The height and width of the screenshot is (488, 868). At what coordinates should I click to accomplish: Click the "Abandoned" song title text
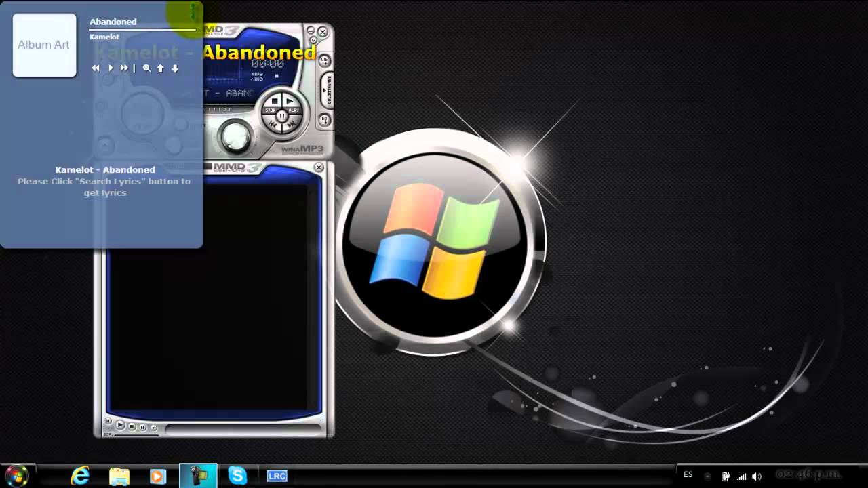113,22
